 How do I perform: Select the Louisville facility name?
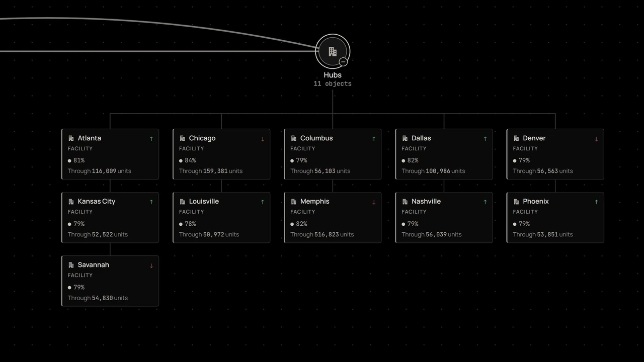point(204,202)
